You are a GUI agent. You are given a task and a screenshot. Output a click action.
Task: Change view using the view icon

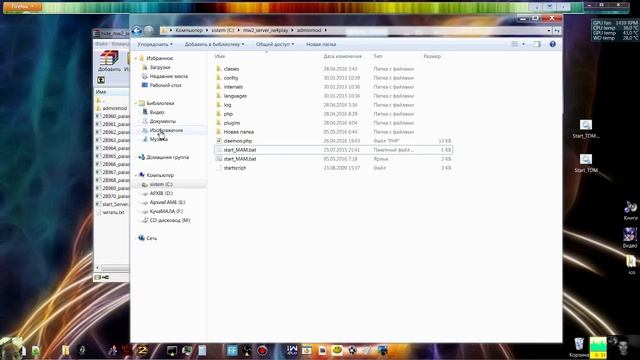pos(515,44)
